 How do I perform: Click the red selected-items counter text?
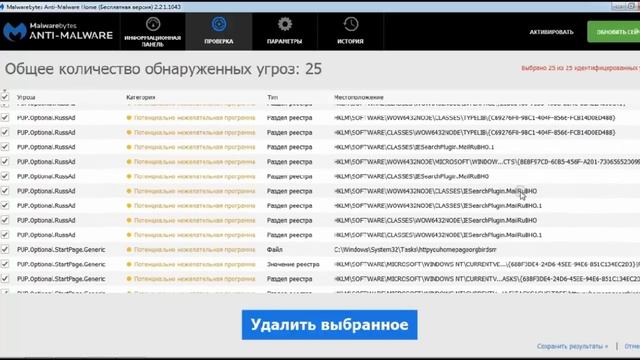click(x=580, y=68)
